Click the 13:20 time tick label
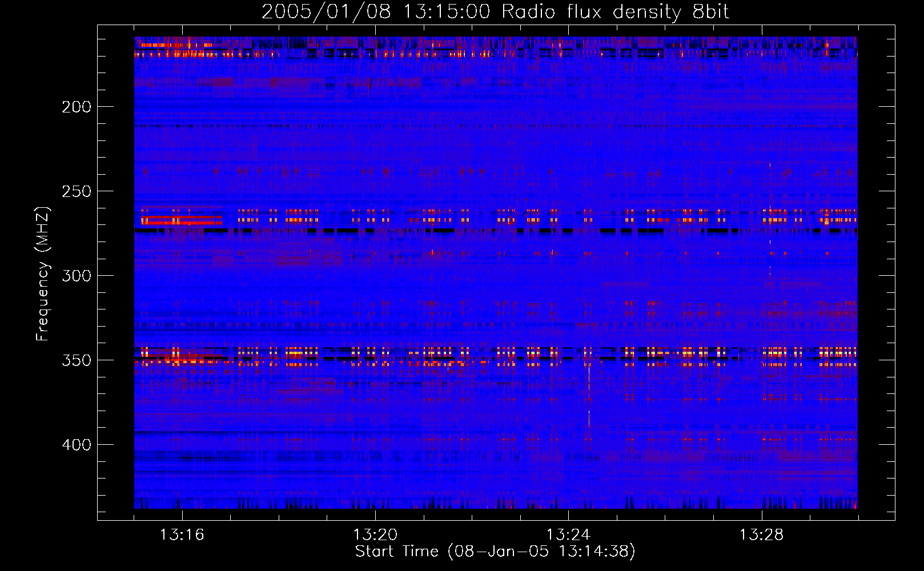The height and width of the screenshot is (571, 924). pos(375,535)
